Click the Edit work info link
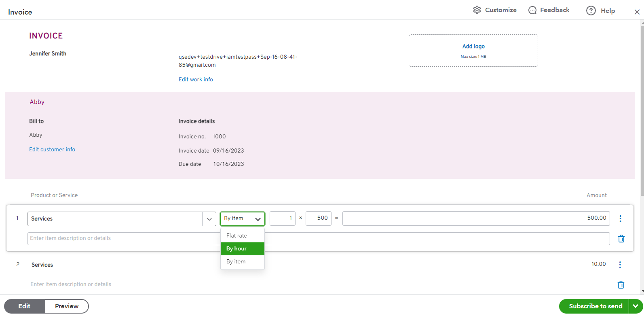Screen dimensions: 644x316 pyautogui.click(x=196, y=80)
